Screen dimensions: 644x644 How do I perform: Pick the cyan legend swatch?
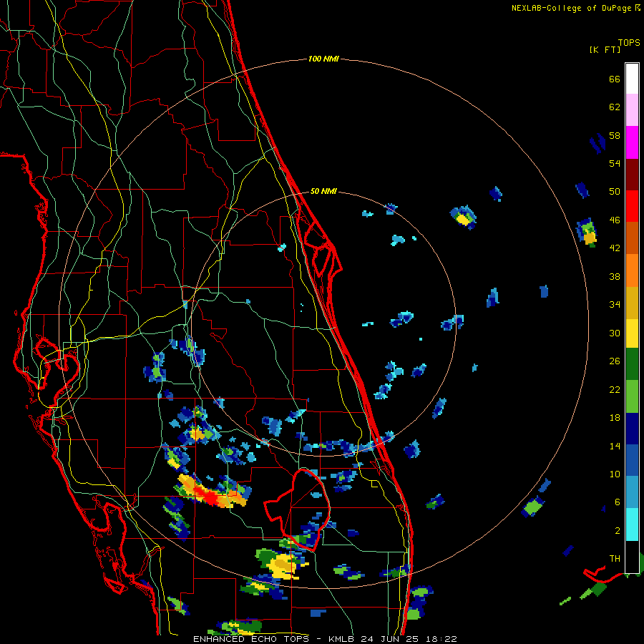[632, 525]
